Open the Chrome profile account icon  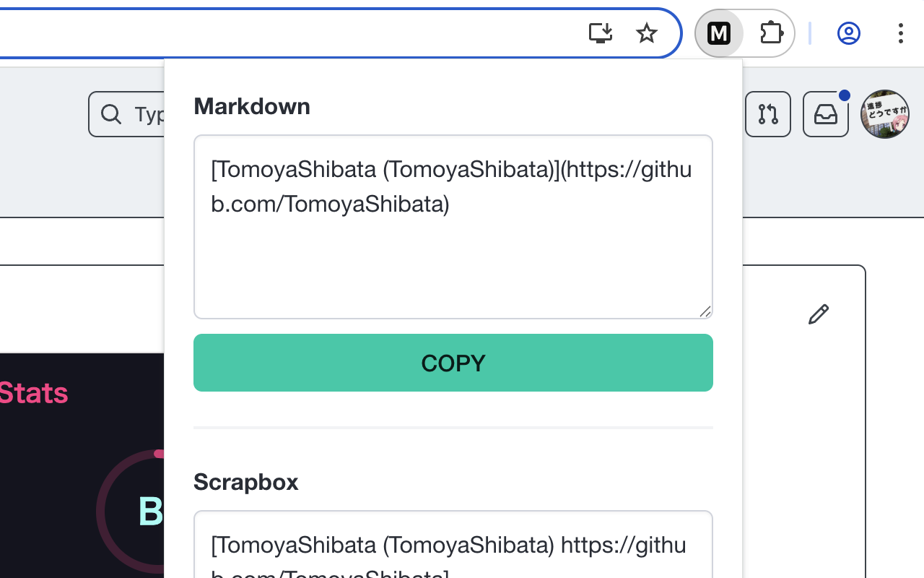(848, 33)
